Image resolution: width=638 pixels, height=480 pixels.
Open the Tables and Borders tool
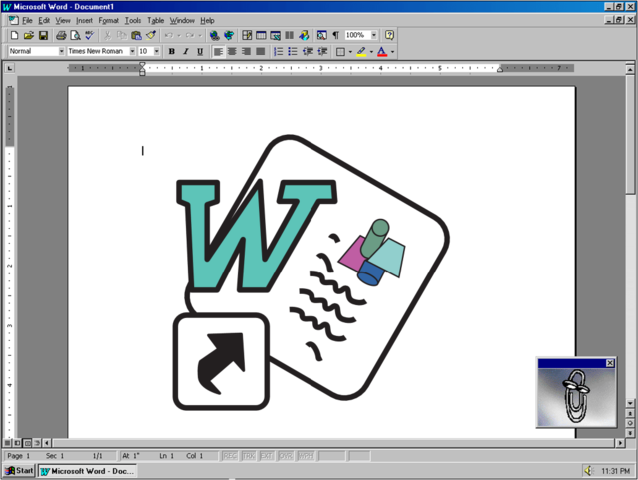(x=247, y=35)
